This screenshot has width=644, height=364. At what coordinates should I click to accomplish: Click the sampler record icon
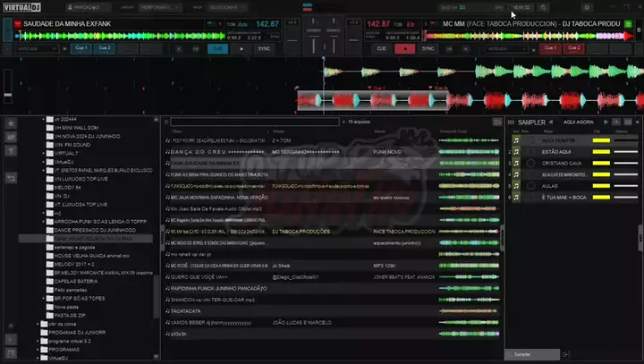point(616,122)
